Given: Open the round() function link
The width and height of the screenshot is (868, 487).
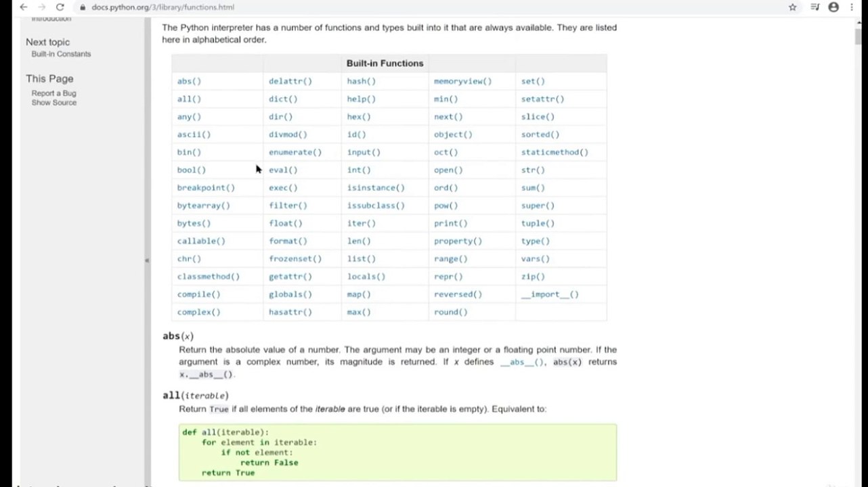Looking at the screenshot, I should 451,312.
